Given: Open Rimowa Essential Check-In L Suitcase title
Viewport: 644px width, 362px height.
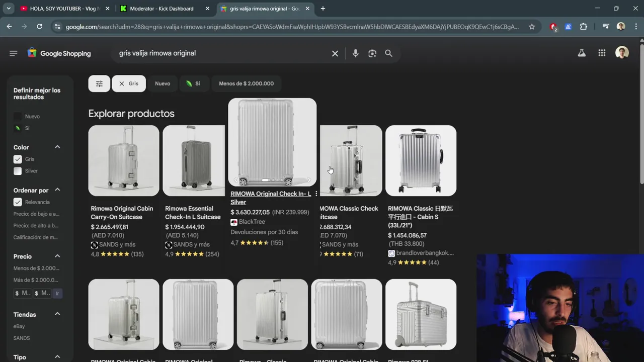Looking at the screenshot, I should click(193, 213).
